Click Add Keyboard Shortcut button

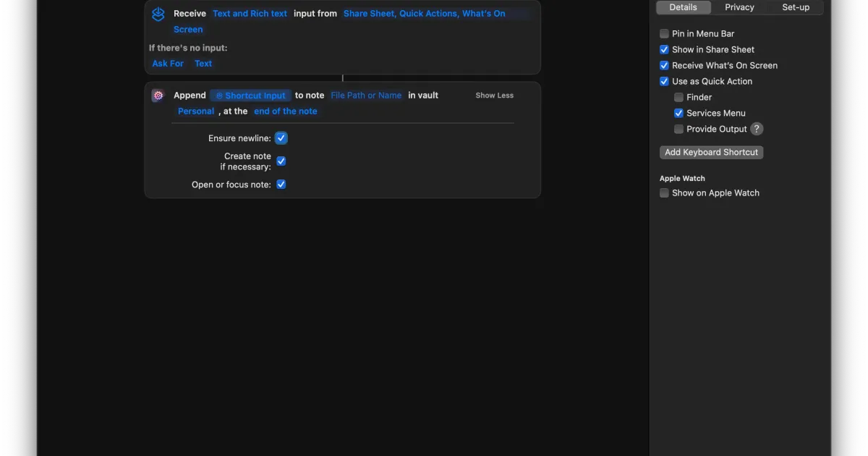pyautogui.click(x=711, y=153)
